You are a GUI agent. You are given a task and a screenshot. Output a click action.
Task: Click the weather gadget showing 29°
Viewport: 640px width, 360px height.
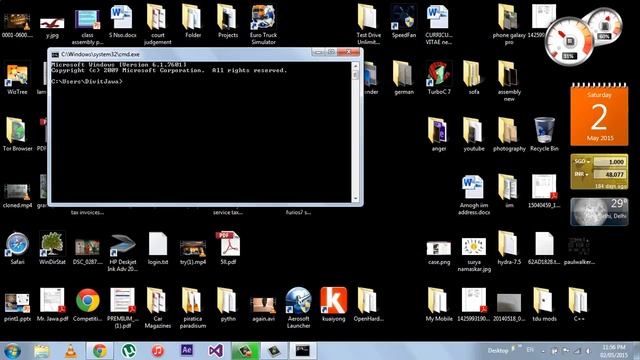point(599,212)
